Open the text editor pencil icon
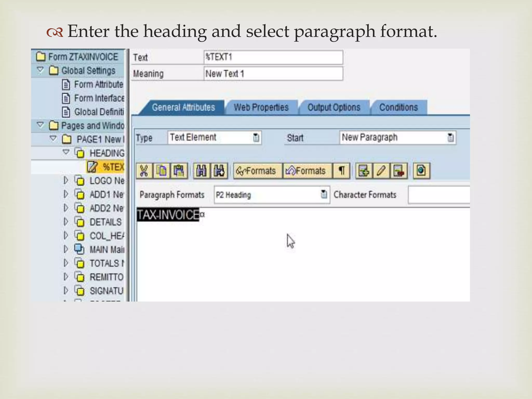The width and height of the screenshot is (532, 399). click(x=381, y=171)
